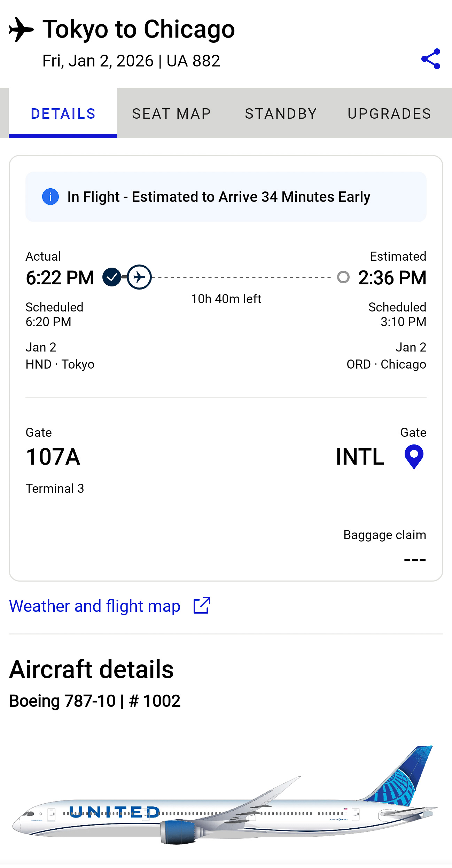Screen dimensions: 452x868
Task: Click the Baggage claim field
Action: click(385, 546)
